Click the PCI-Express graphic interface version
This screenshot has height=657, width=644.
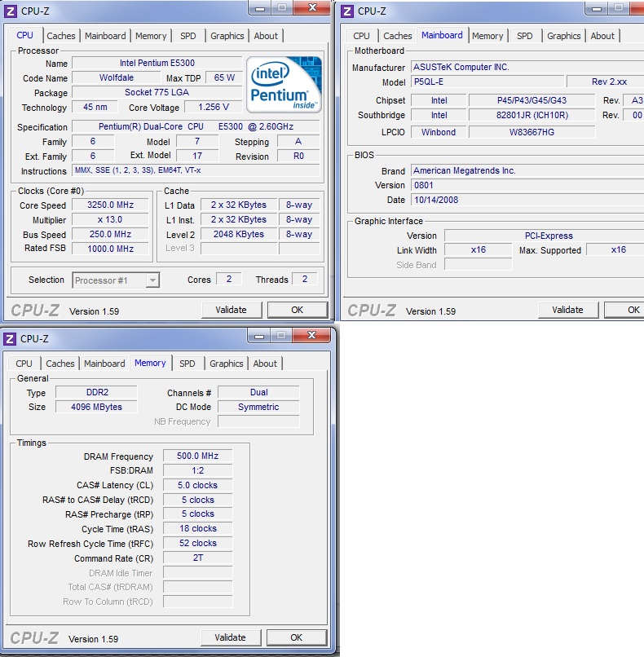point(544,236)
